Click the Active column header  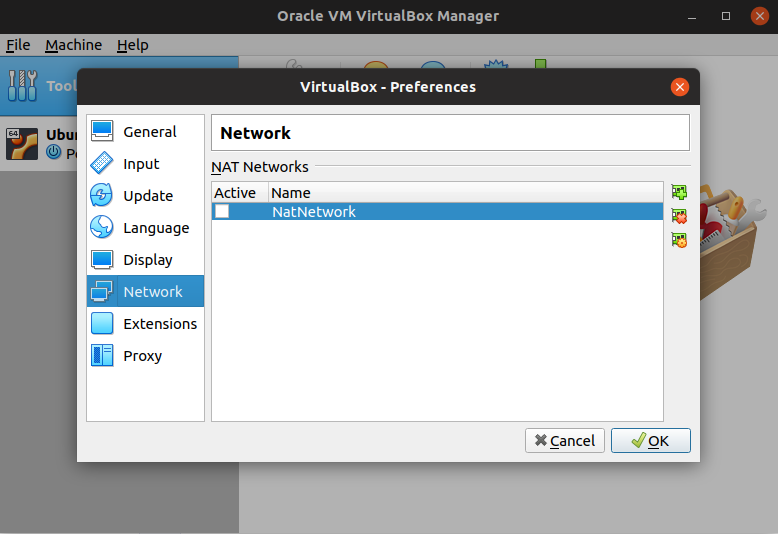pyautogui.click(x=240, y=193)
